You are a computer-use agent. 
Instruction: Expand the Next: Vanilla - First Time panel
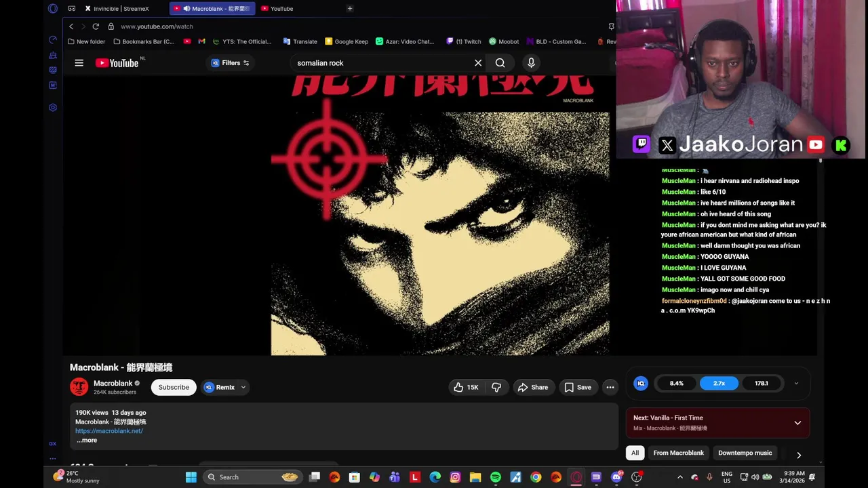797,423
